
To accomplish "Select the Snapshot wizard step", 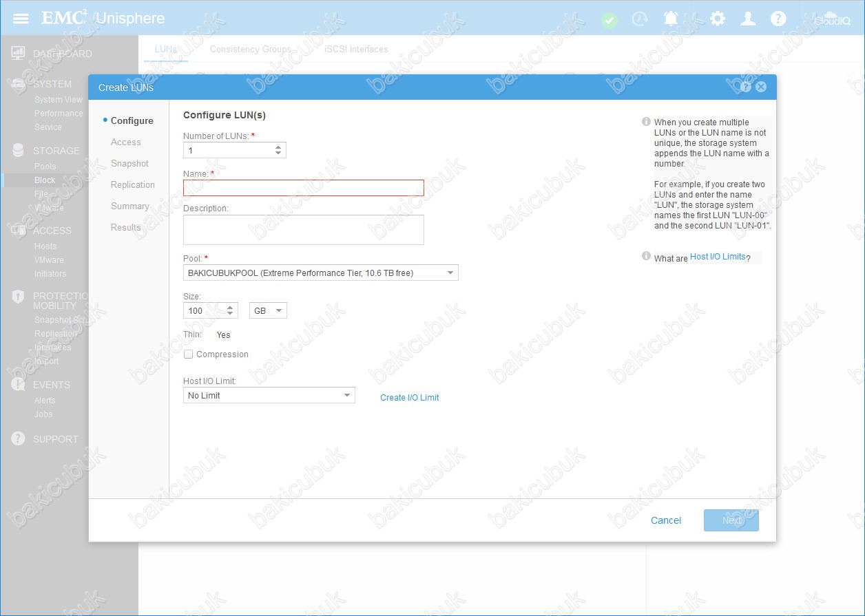I will 129,164.
